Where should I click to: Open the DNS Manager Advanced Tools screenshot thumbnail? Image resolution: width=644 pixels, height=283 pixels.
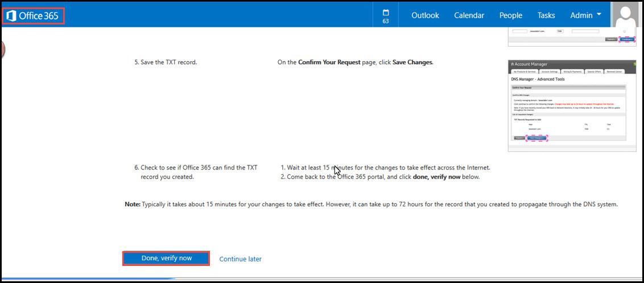571,105
